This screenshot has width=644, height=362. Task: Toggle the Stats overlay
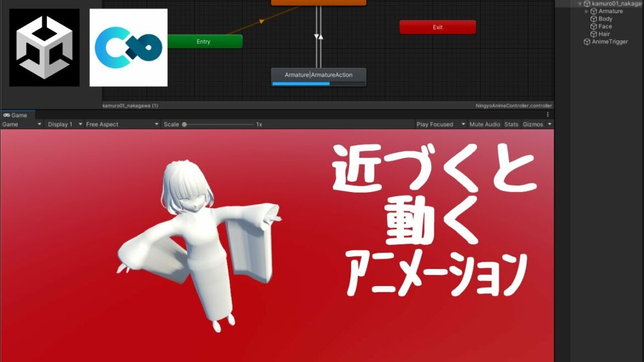tap(511, 124)
